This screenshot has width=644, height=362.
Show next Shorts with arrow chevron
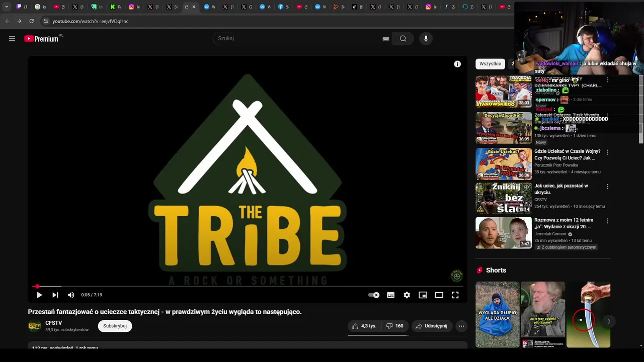(x=608, y=321)
